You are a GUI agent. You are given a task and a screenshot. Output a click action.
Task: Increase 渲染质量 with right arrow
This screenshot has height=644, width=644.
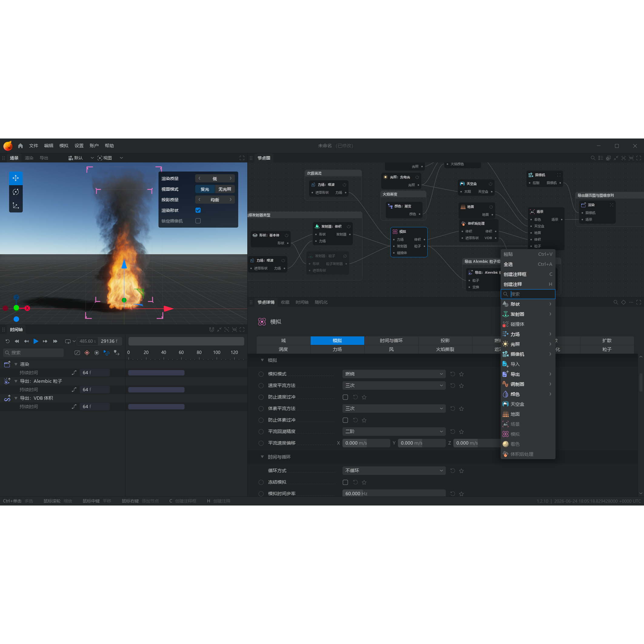tap(230, 179)
